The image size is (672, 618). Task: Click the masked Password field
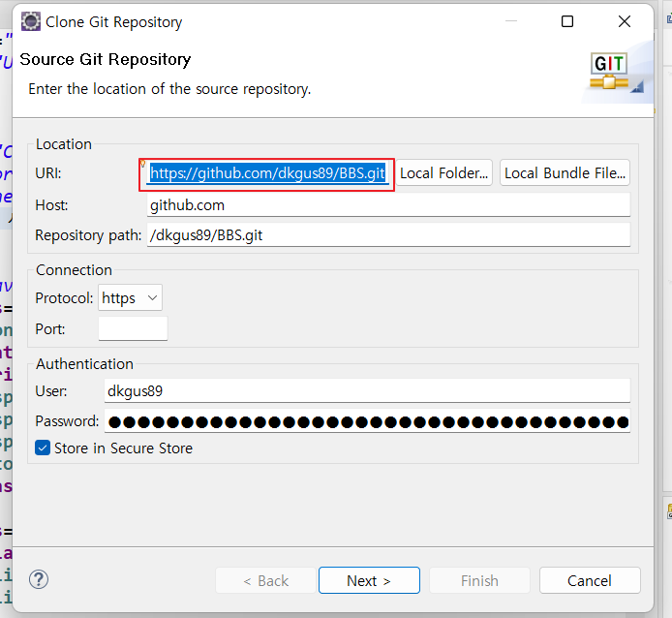click(367, 421)
